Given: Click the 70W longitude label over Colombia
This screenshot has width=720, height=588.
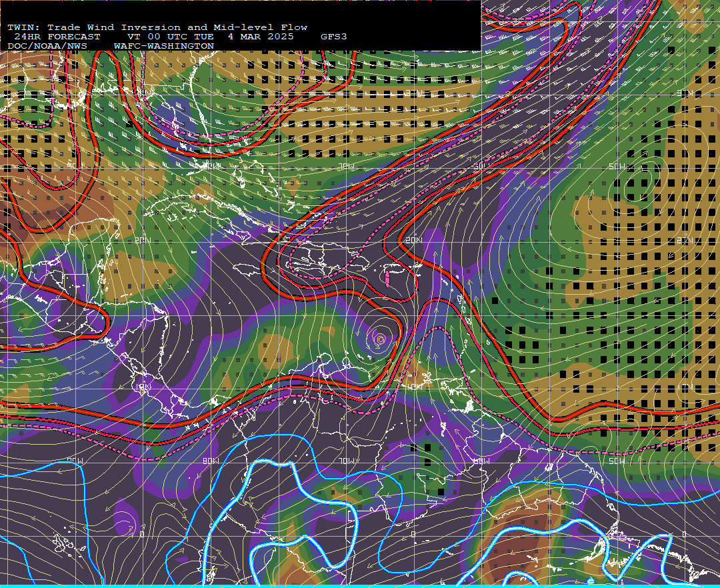Looking at the screenshot, I should (x=346, y=461).
